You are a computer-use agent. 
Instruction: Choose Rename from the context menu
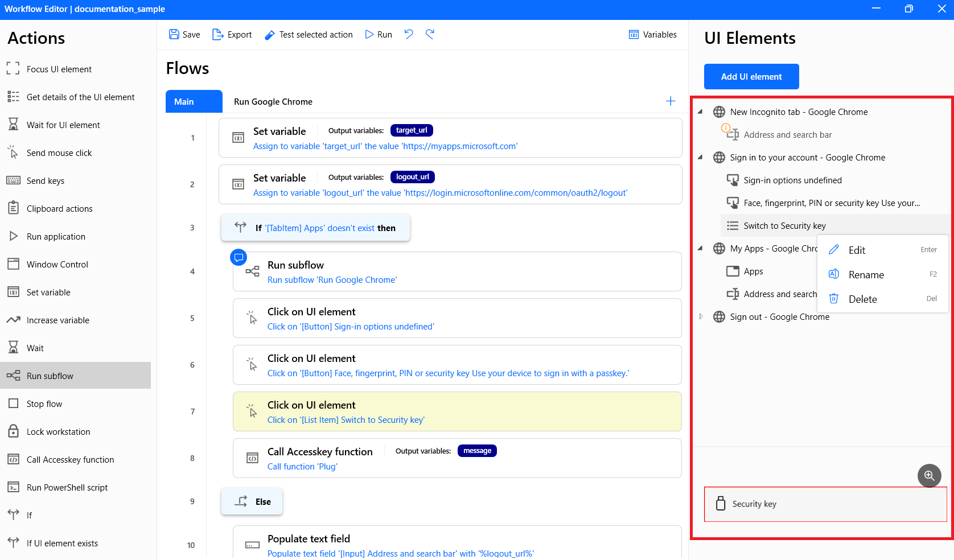tap(883, 274)
